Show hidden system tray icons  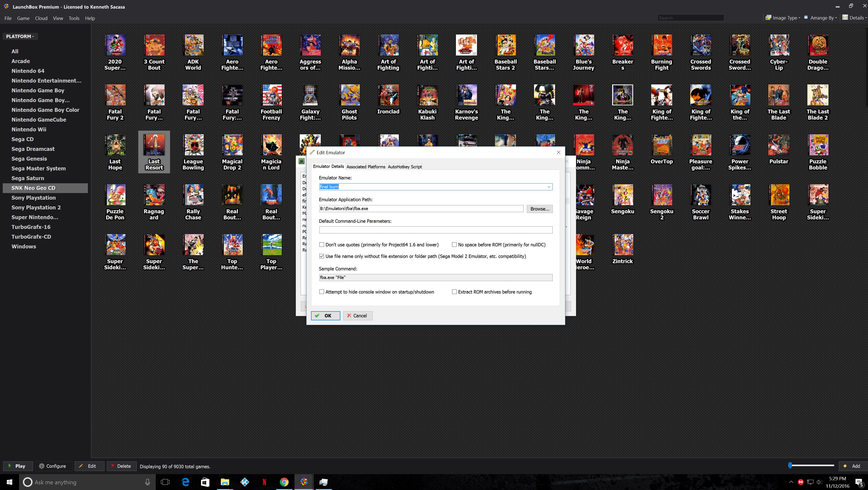click(x=791, y=482)
